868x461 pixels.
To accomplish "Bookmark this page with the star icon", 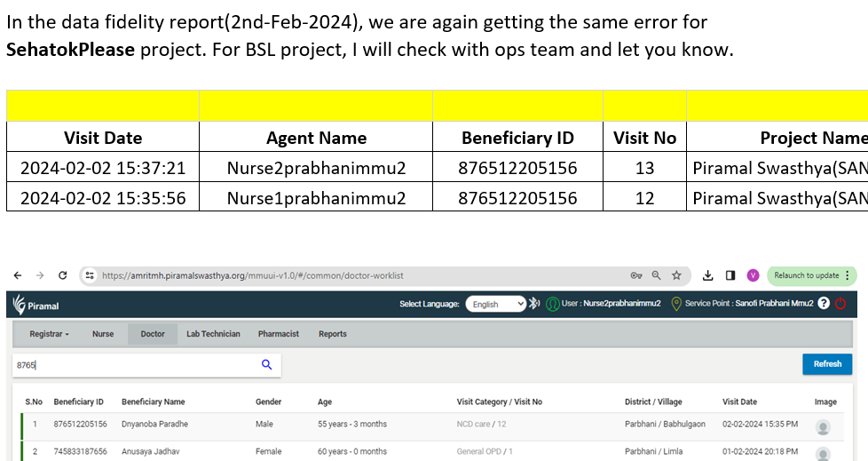I will click(x=676, y=275).
